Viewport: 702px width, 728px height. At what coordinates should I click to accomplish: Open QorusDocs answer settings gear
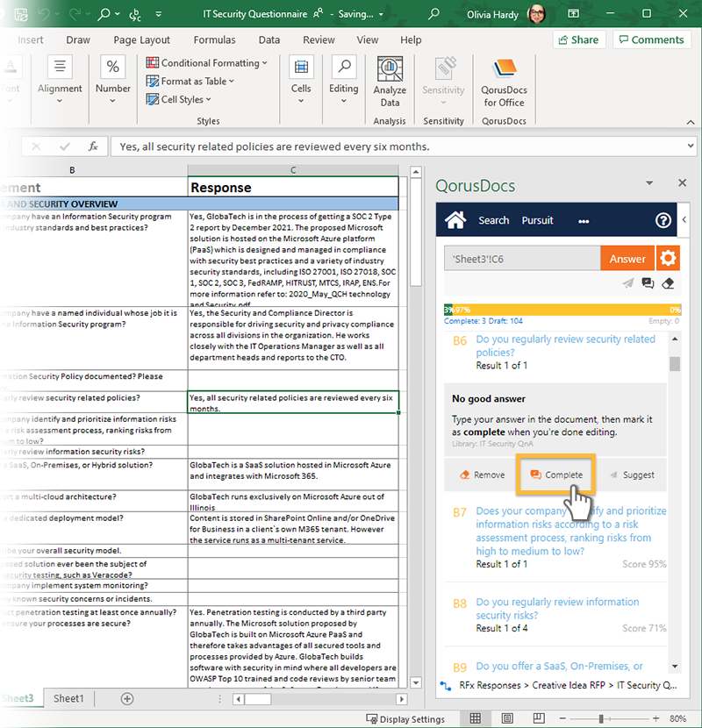669,259
